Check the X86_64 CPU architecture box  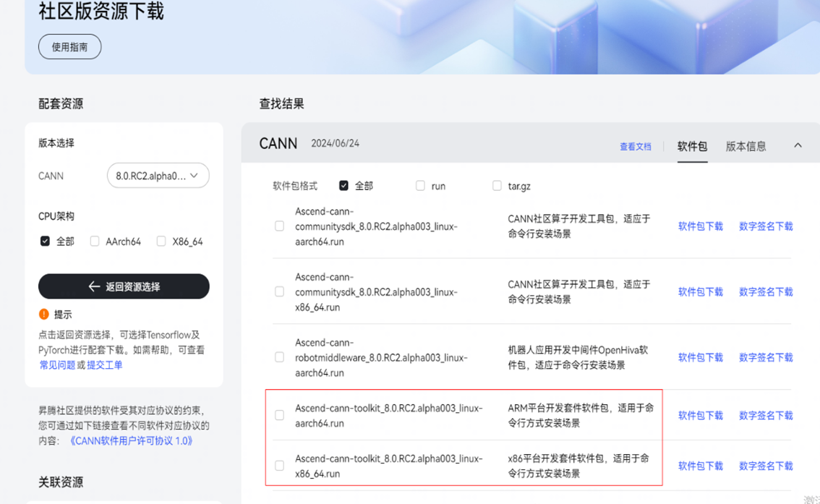(161, 242)
